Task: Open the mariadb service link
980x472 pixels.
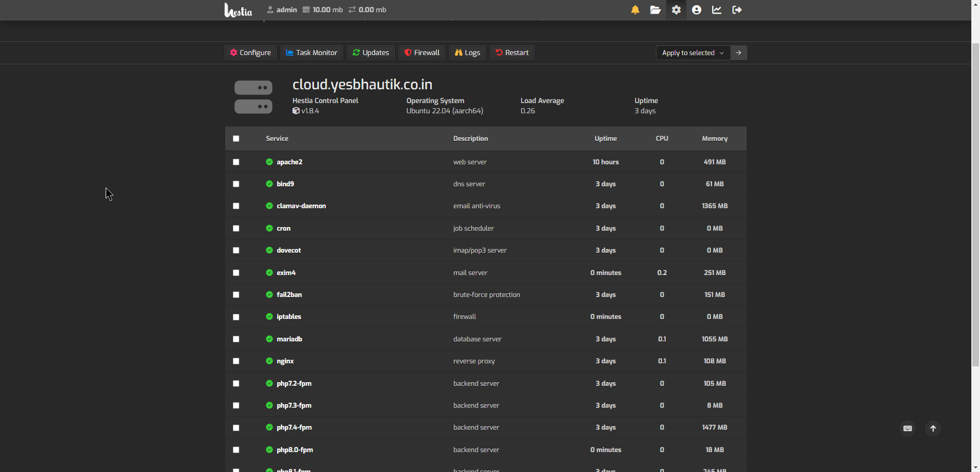Action: click(x=289, y=339)
